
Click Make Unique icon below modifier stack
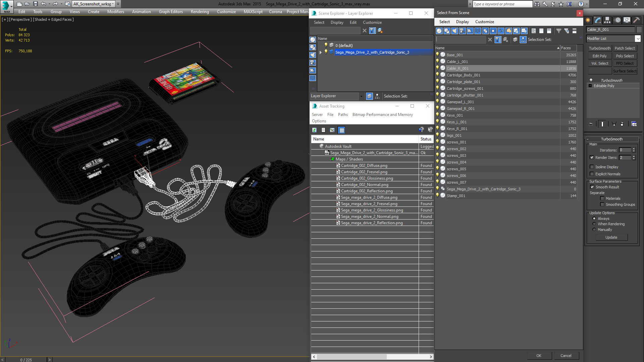614,124
